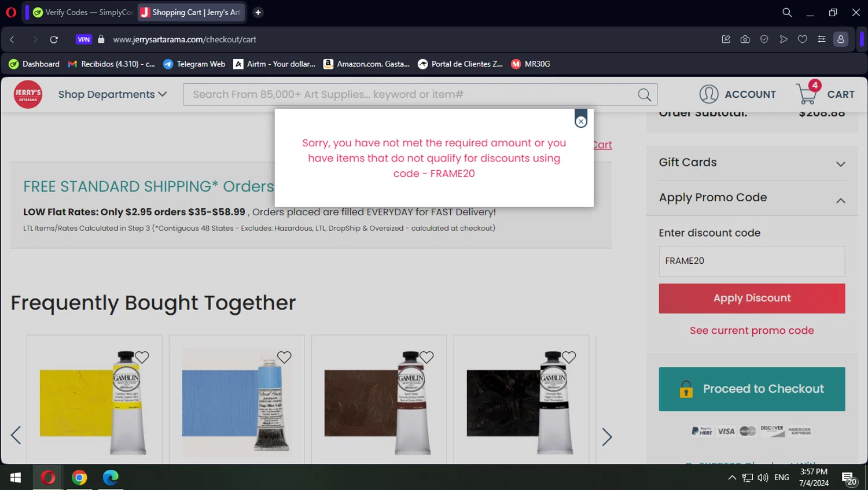Open Portal de Clientes bookmark
868x490 pixels.
461,64
